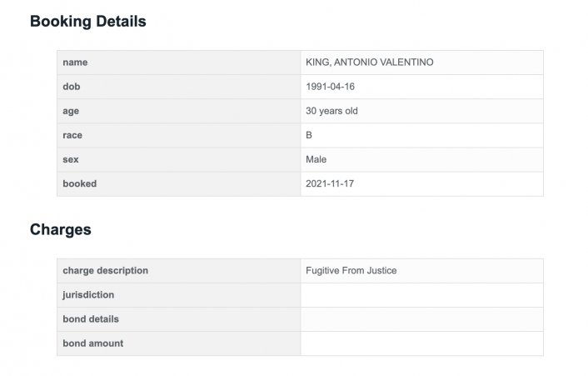Click the sex label cell
Screen dimensions: 588x376
tap(179, 159)
